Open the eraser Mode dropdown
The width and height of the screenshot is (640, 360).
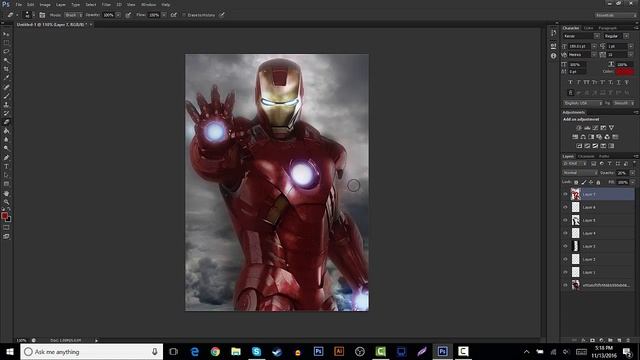click(x=73, y=15)
